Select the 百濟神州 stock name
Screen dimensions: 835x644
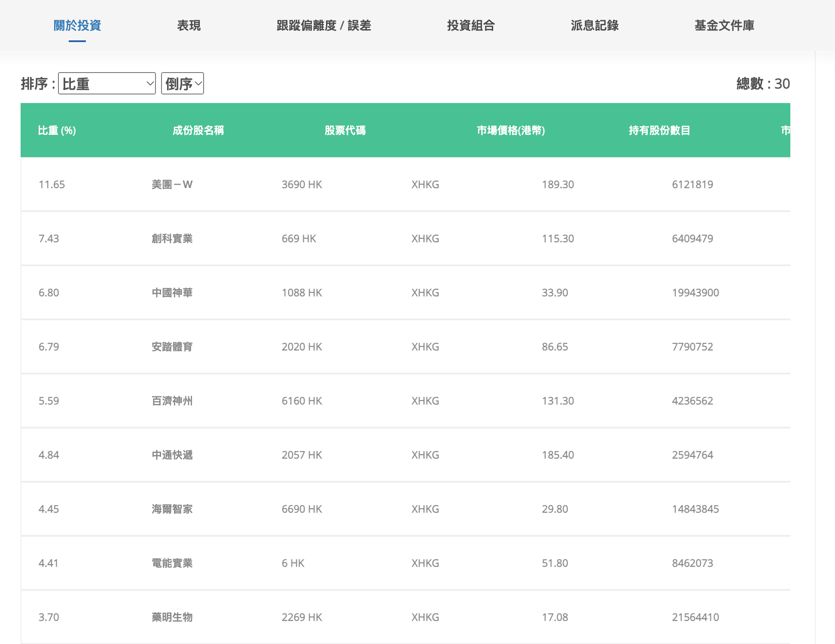[x=172, y=401]
